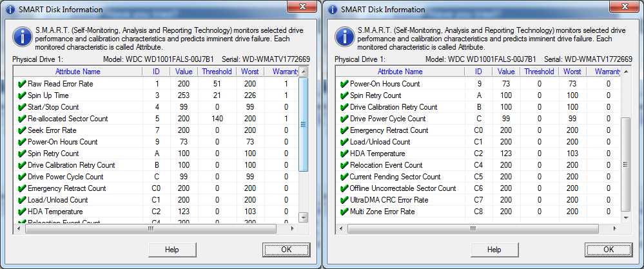Click the check icon for Multi Zone Error Rate
Image resolution: width=644 pixels, height=269 pixels.
344,212
